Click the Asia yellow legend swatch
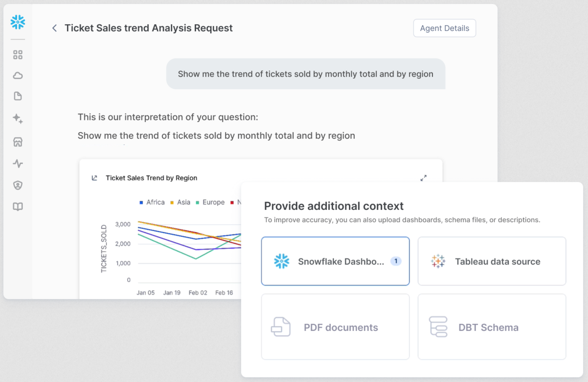The image size is (588, 382). pyautogui.click(x=172, y=203)
